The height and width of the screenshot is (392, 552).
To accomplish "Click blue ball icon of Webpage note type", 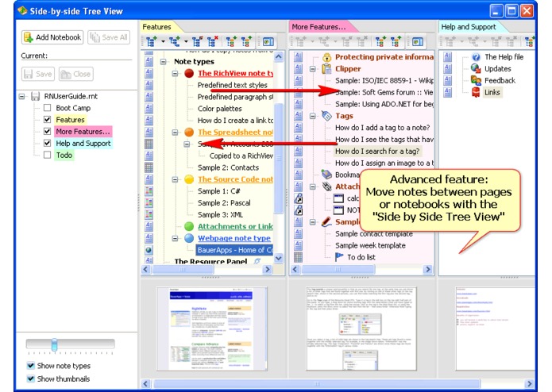I will click(189, 238).
